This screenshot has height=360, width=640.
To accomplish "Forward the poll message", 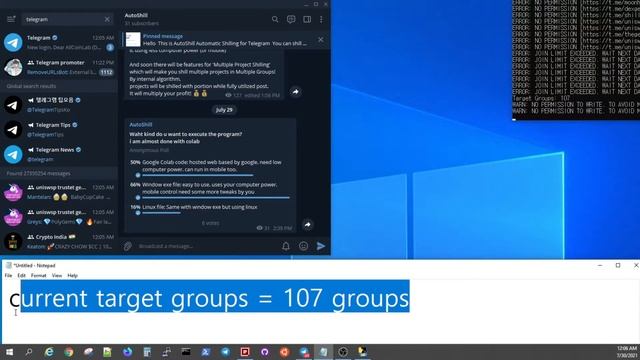I will coord(307,224).
